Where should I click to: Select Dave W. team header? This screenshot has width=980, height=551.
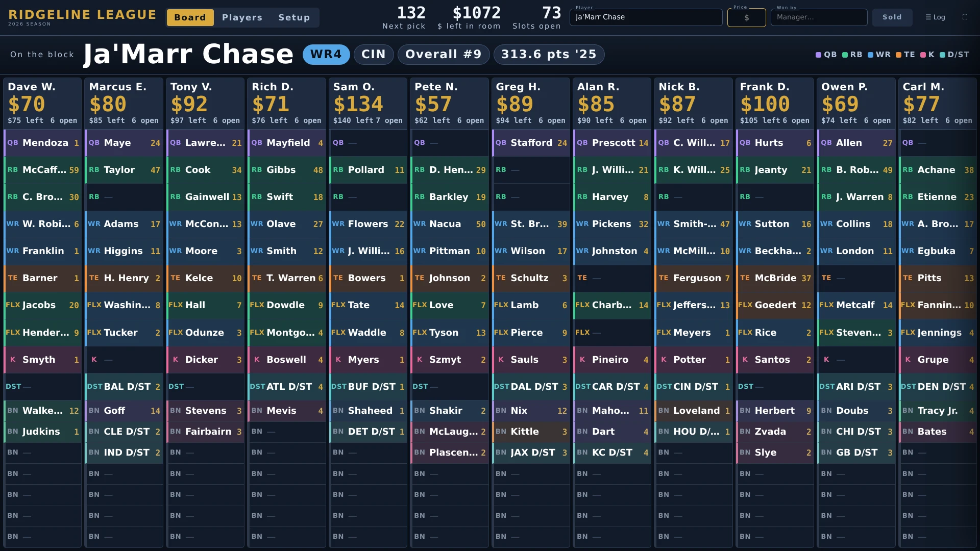(x=42, y=104)
